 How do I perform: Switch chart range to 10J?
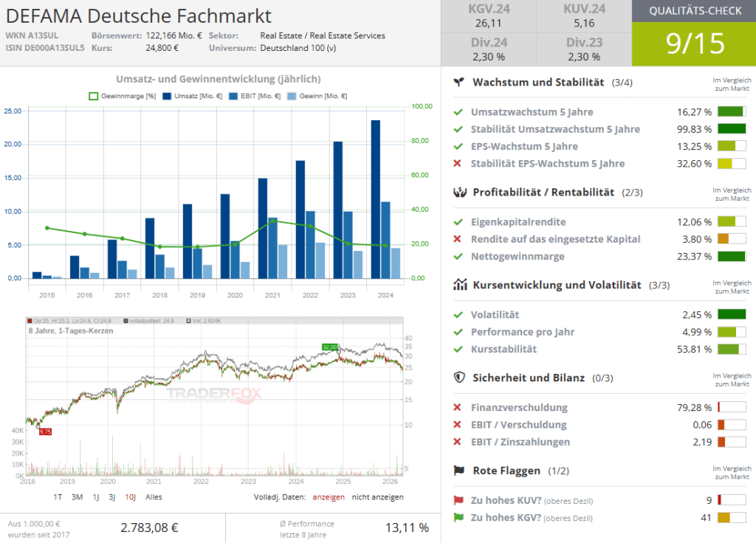[x=131, y=497]
